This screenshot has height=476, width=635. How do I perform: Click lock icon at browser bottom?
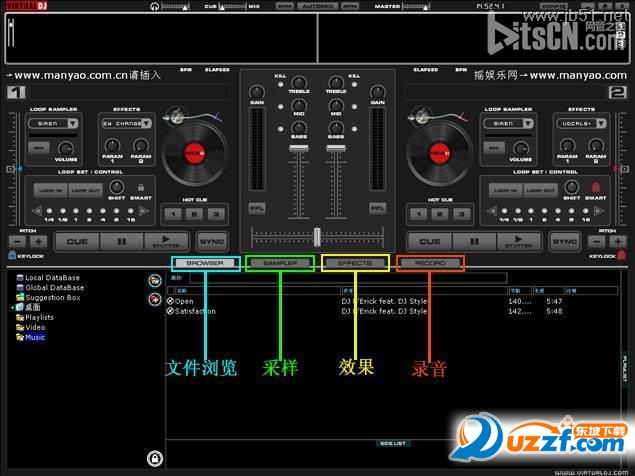(155, 458)
